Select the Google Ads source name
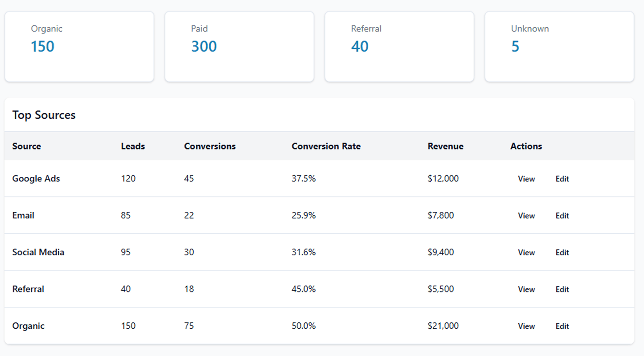Viewport: 644px width, 356px height. [x=36, y=179]
